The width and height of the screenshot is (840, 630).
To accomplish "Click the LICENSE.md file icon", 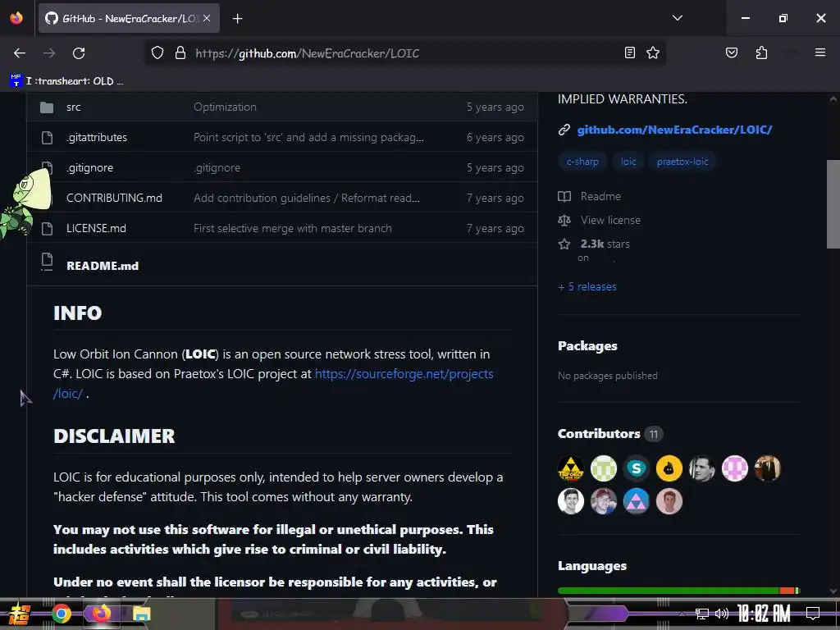I will (47, 229).
